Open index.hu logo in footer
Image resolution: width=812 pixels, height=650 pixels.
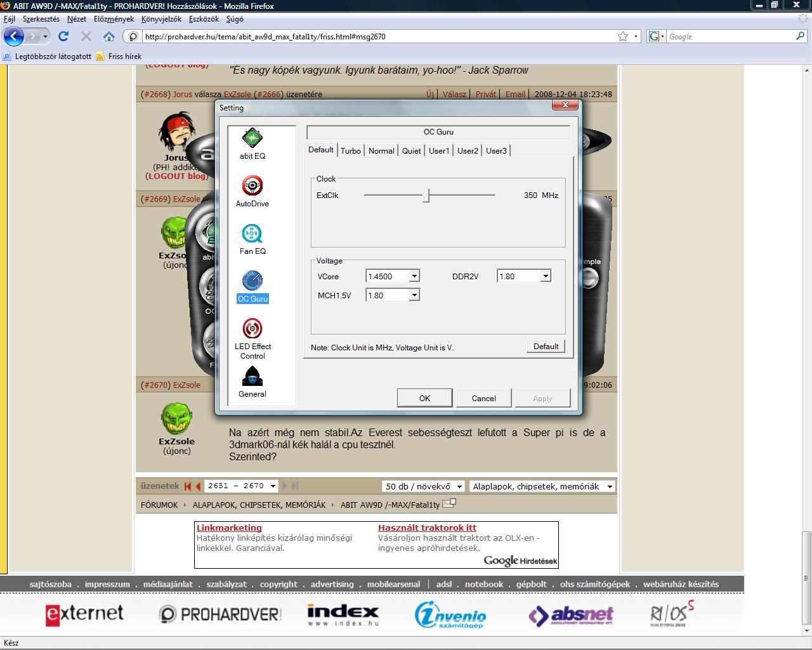pyautogui.click(x=343, y=614)
